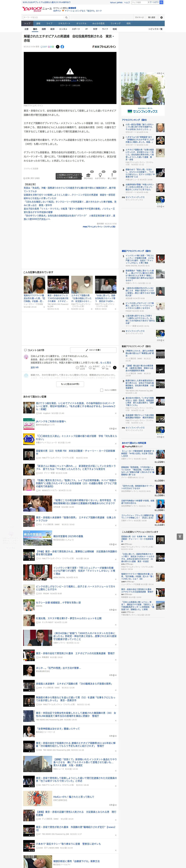The height and width of the screenshot is (868, 186).
Task: Open video ranking item 1 thumbnail showing 14:19
Action: (x=160, y=354)
